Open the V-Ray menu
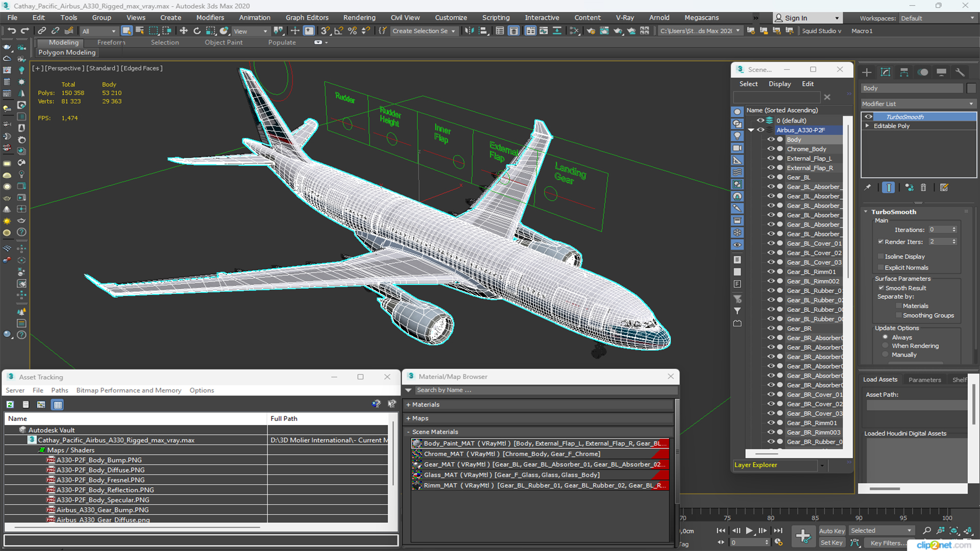 [625, 17]
